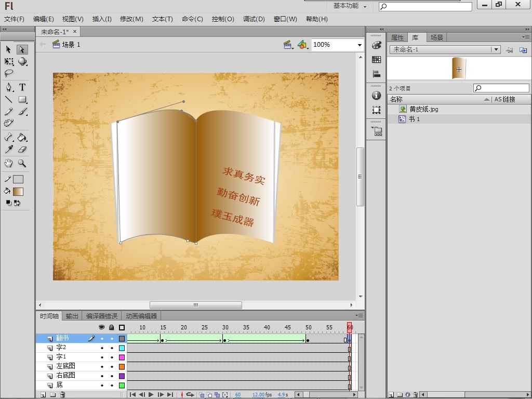
Task: Select the Rectangle tool
Action: [22, 99]
